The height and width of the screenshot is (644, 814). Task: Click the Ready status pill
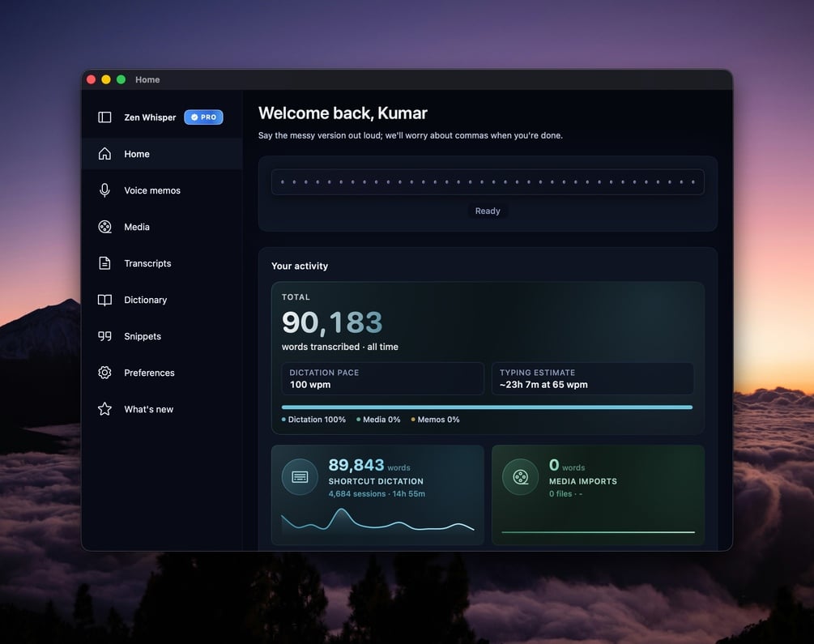[488, 211]
